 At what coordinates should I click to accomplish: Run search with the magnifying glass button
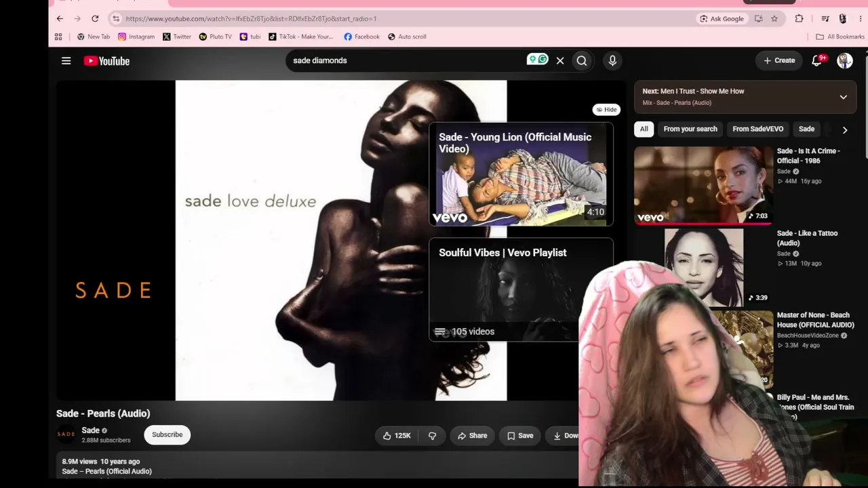tap(582, 61)
